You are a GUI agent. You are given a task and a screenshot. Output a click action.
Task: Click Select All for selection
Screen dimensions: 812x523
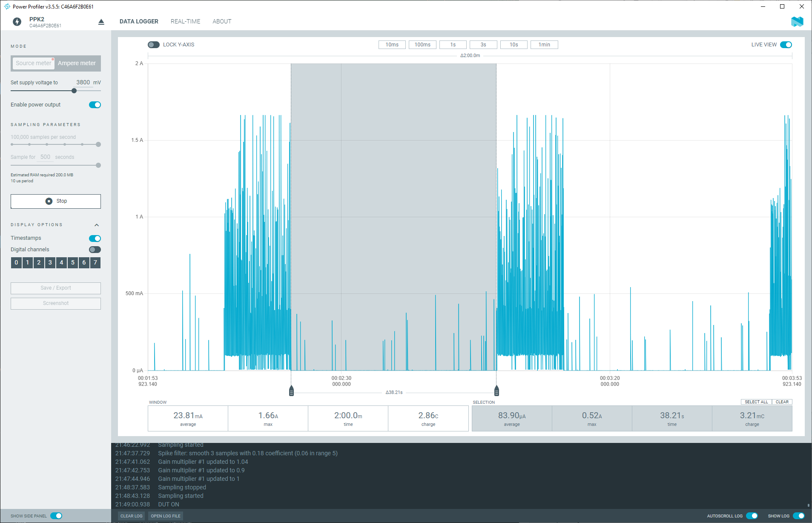(x=756, y=402)
